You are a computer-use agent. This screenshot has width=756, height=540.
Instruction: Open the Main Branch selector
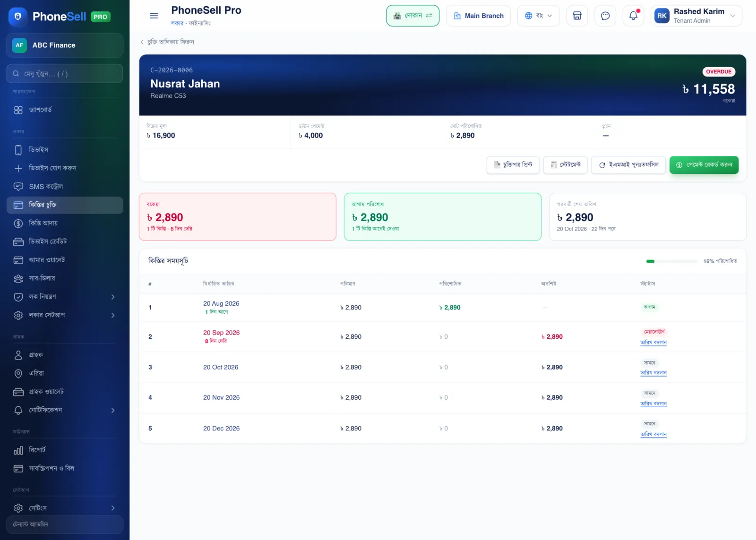[x=478, y=16]
